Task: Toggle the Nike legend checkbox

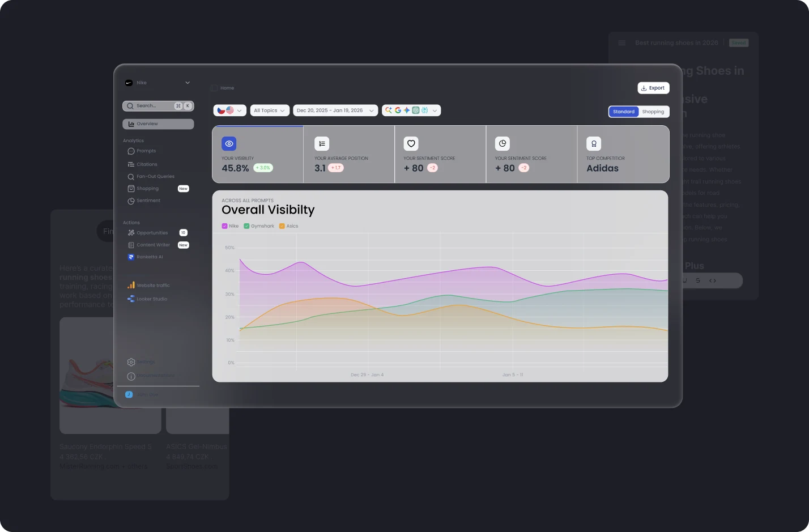Action: (x=224, y=226)
